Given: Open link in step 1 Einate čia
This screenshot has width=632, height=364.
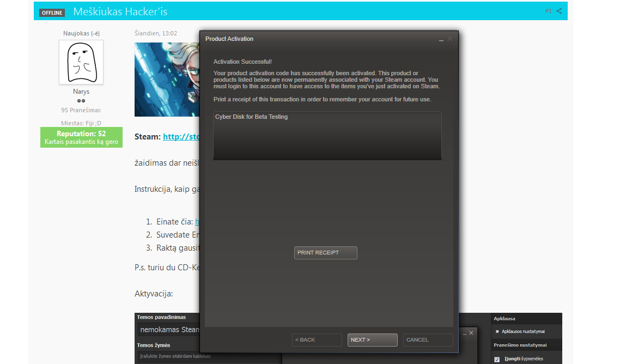Looking at the screenshot, I should [197, 222].
